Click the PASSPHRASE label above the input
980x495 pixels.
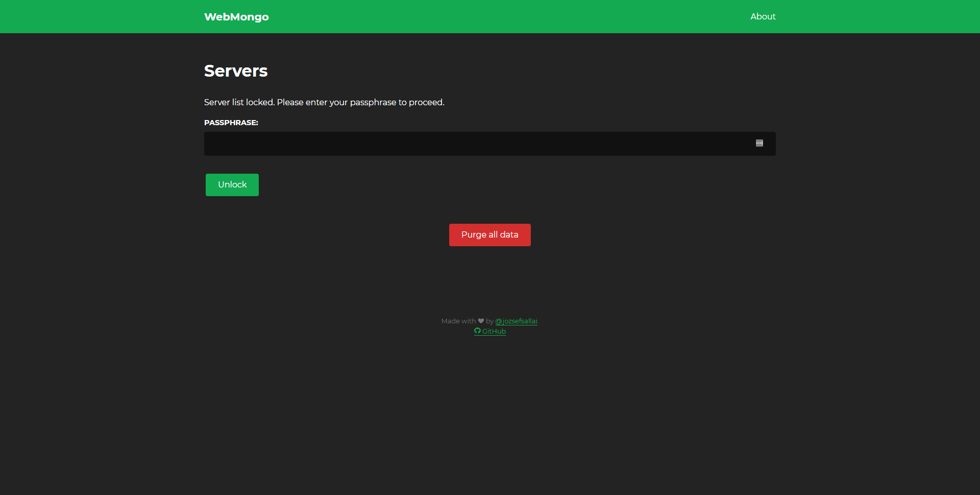coord(231,123)
